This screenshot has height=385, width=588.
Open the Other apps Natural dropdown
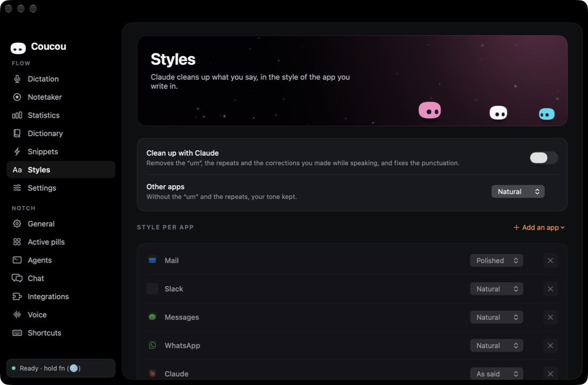pos(518,192)
